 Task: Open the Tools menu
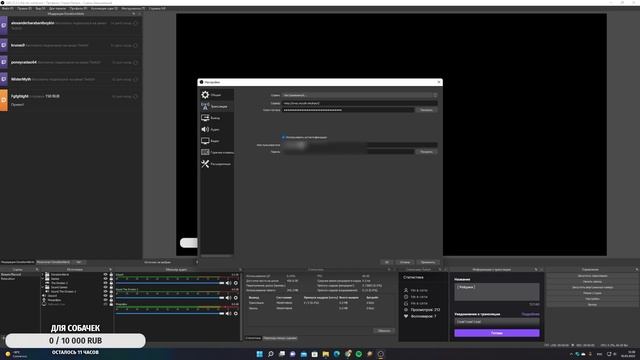pyautogui.click(x=133, y=8)
